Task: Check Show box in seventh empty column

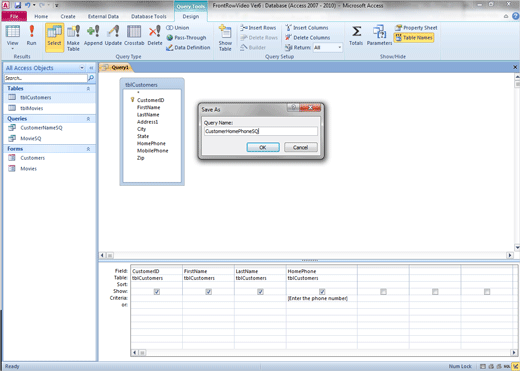Action: (487, 292)
